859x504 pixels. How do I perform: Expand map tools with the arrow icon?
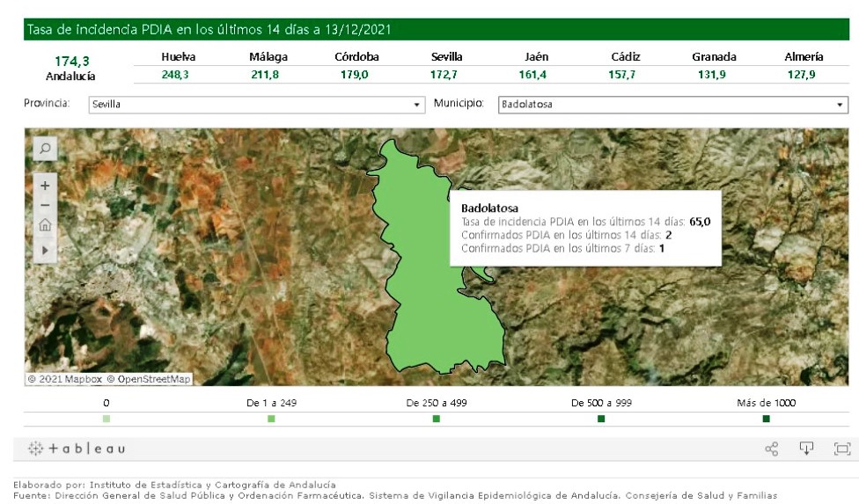45,250
